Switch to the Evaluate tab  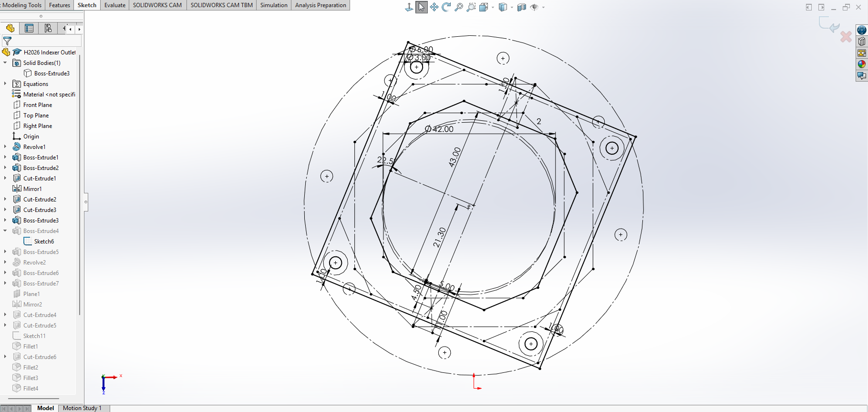click(x=115, y=5)
